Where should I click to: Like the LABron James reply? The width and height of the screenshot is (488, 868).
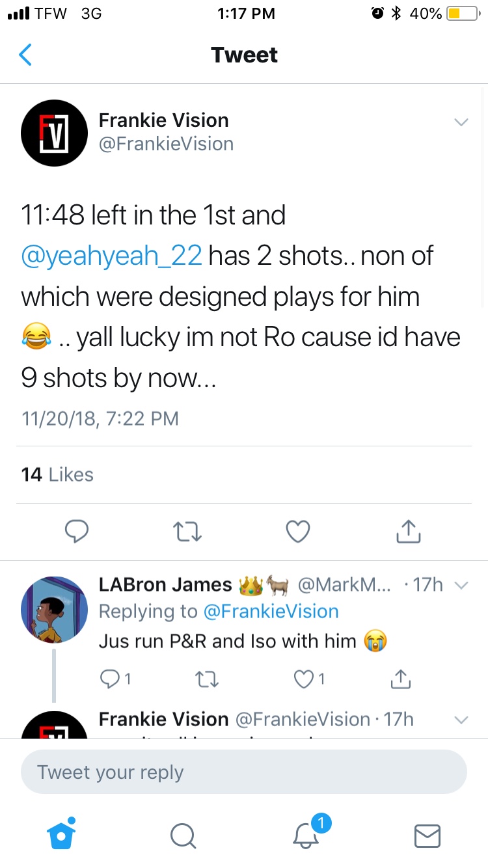tap(303, 679)
